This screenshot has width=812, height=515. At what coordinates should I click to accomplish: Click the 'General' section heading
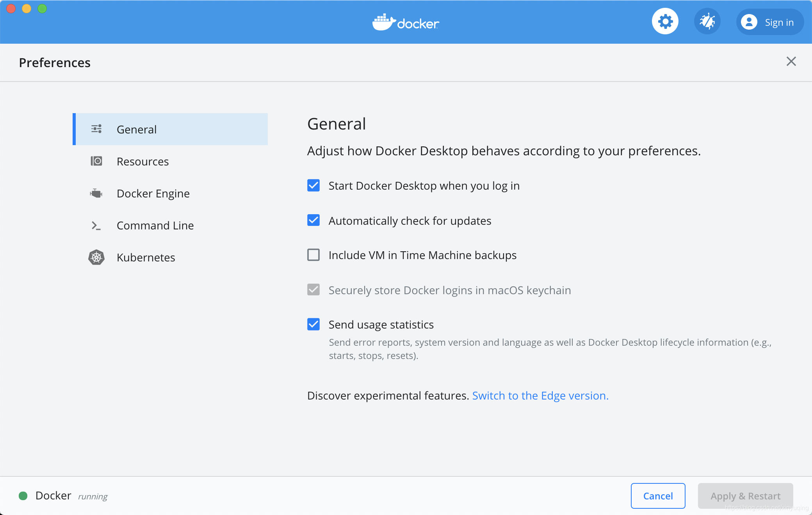click(337, 124)
